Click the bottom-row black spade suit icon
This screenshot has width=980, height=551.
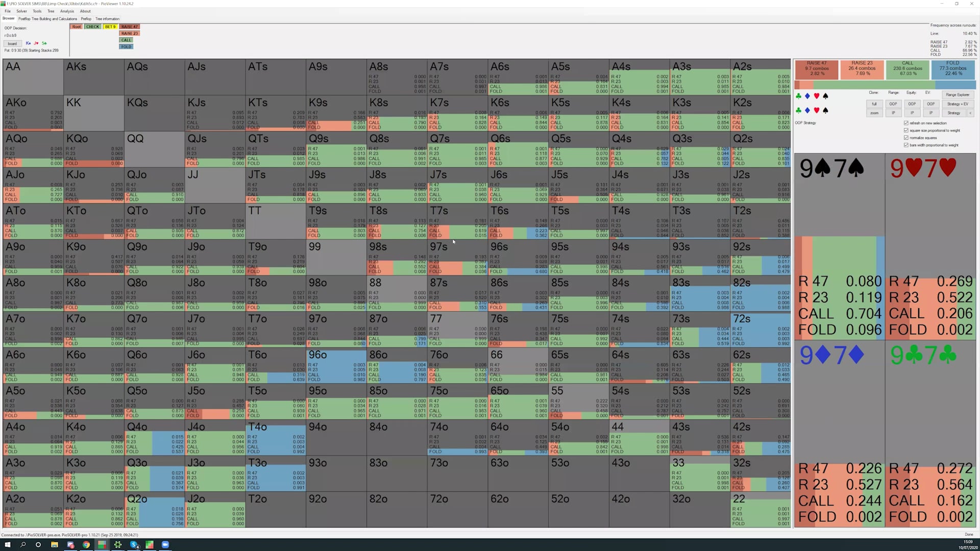coord(825,110)
